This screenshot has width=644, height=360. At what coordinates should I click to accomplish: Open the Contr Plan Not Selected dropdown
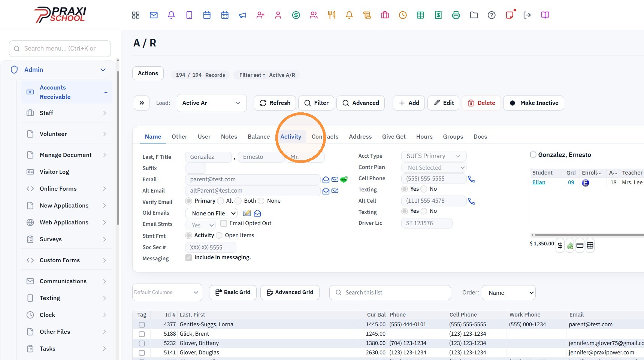tap(434, 168)
